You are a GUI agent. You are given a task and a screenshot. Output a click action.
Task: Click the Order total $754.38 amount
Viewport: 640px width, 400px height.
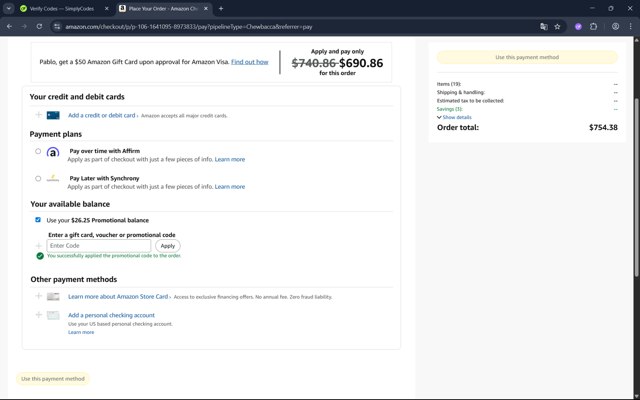603,127
